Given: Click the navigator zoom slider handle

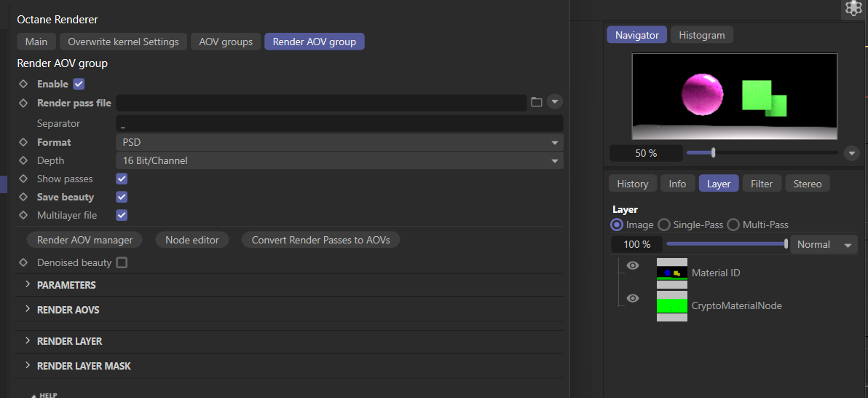Looking at the screenshot, I should pos(714,153).
